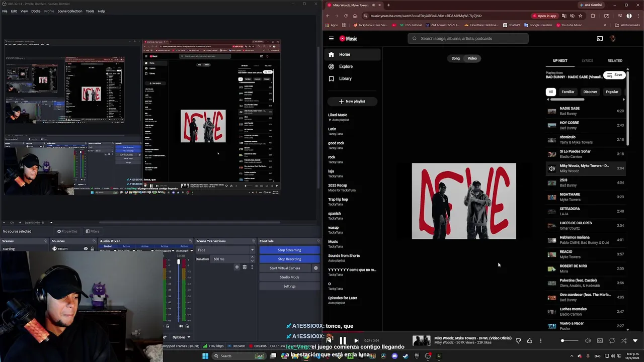Open the Audio Mixer Options dropdown
Image resolution: width=644 pixels, height=362 pixels.
pyautogui.click(x=181, y=337)
